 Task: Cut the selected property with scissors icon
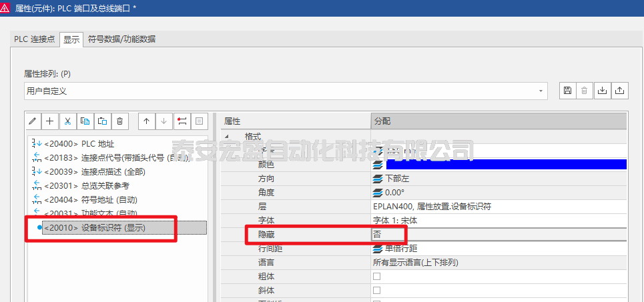pyautogui.click(x=67, y=121)
